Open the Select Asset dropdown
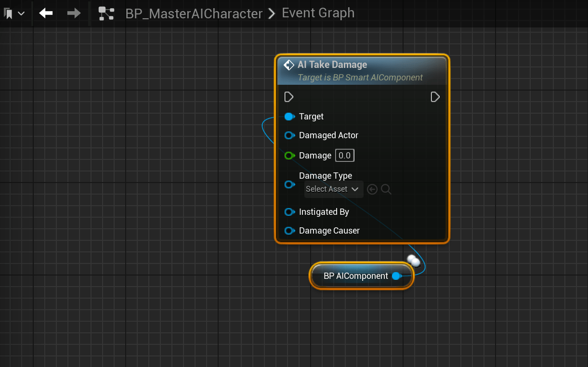 pyautogui.click(x=333, y=189)
